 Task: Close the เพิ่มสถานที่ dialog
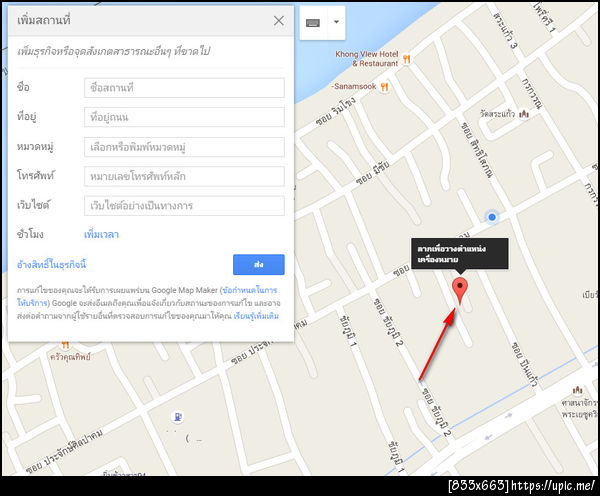[279, 21]
